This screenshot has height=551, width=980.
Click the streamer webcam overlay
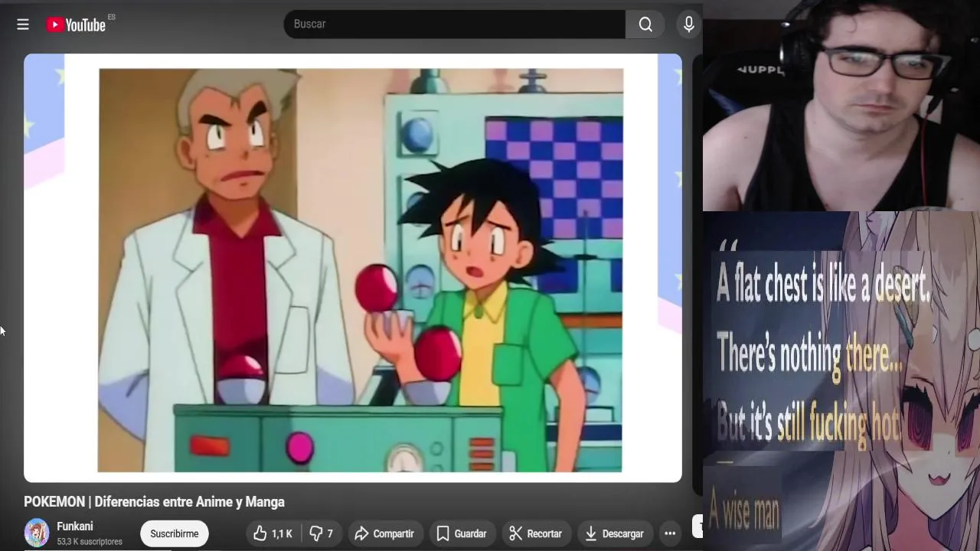pyautogui.click(x=841, y=105)
